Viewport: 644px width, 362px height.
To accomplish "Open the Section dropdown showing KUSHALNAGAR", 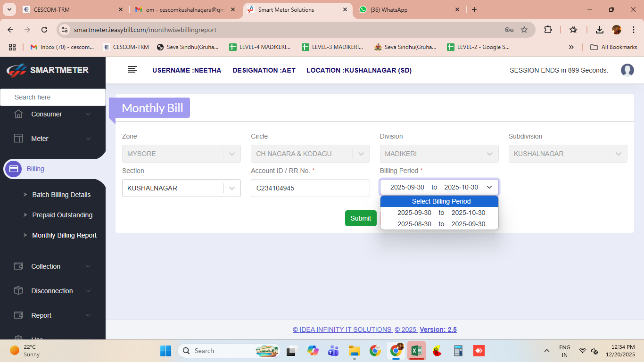I will (182, 188).
